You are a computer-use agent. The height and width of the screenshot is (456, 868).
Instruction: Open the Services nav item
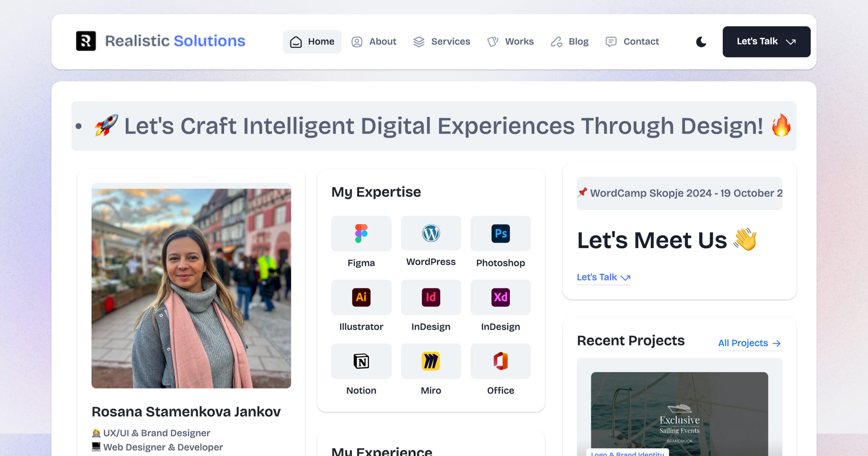[441, 42]
